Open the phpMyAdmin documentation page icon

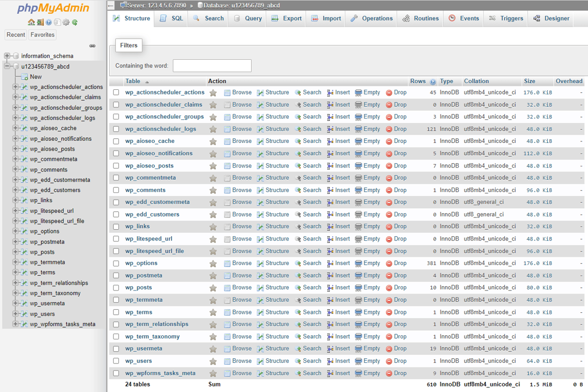(57, 23)
